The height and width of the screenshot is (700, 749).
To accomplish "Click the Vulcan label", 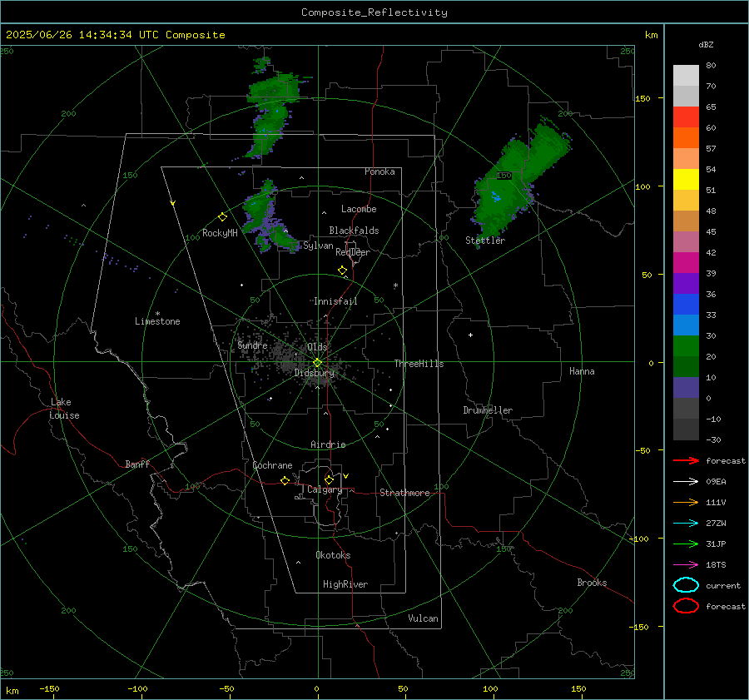I will (x=423, y=618).
